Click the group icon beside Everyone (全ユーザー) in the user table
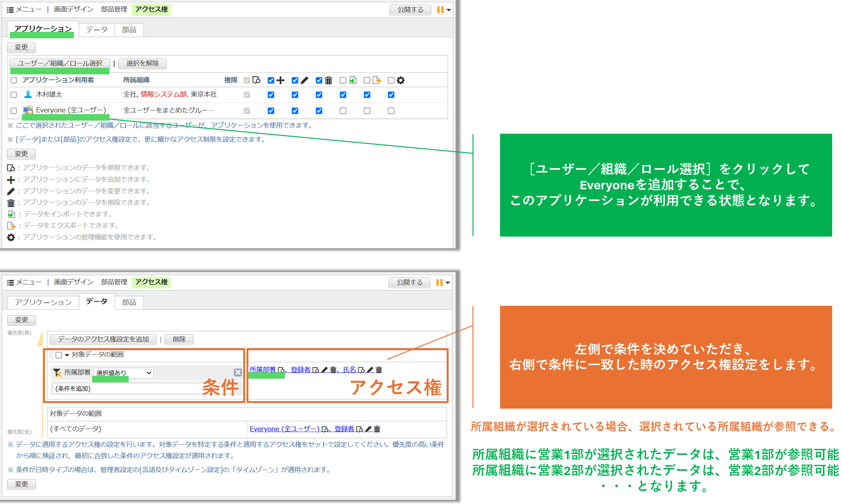 [28, 110]
